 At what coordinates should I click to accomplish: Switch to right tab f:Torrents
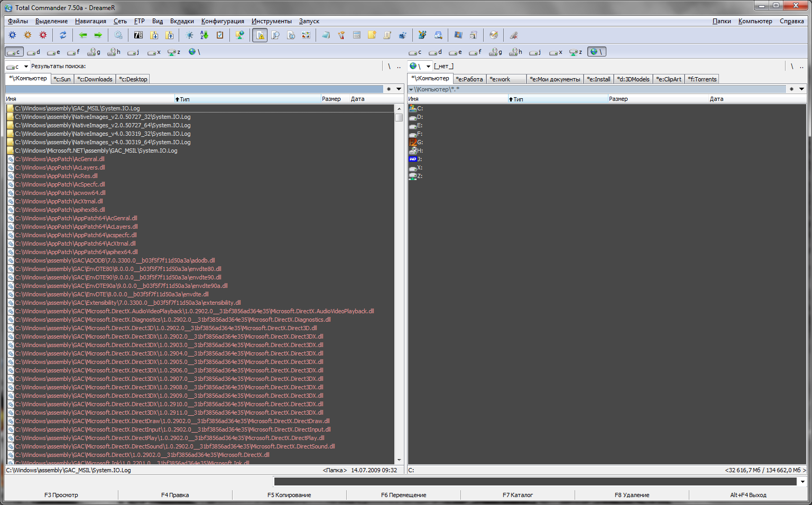[x=703, y=79]
